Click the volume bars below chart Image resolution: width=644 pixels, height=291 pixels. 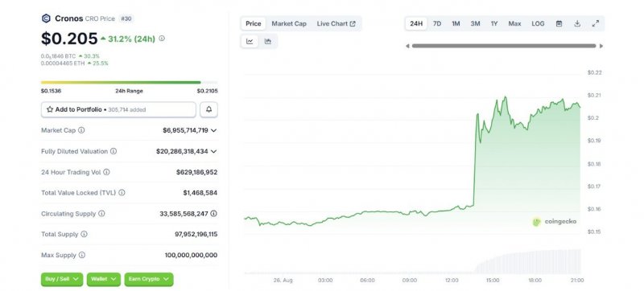pos(528,261)
